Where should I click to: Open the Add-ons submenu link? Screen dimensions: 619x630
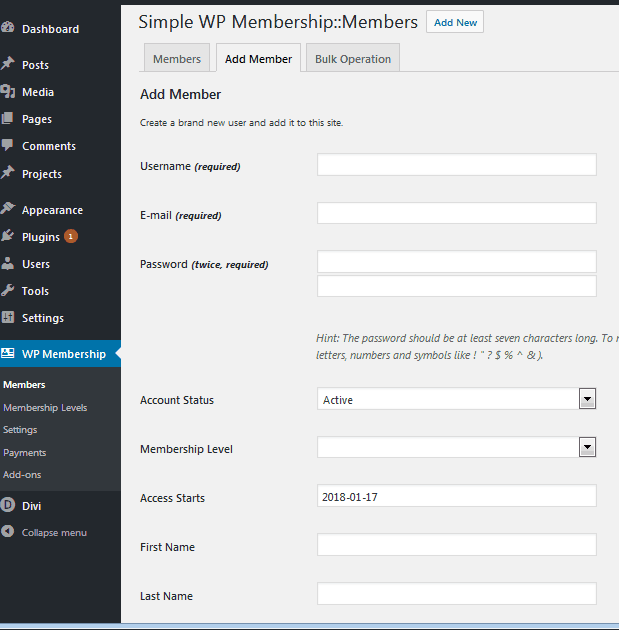coord(22,475)
